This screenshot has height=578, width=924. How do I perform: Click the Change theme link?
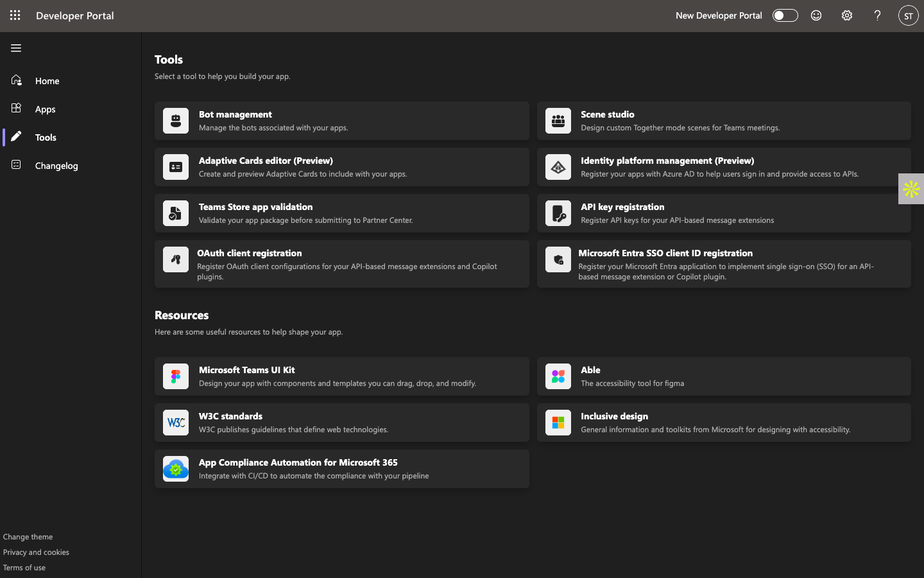pos(28,537)
